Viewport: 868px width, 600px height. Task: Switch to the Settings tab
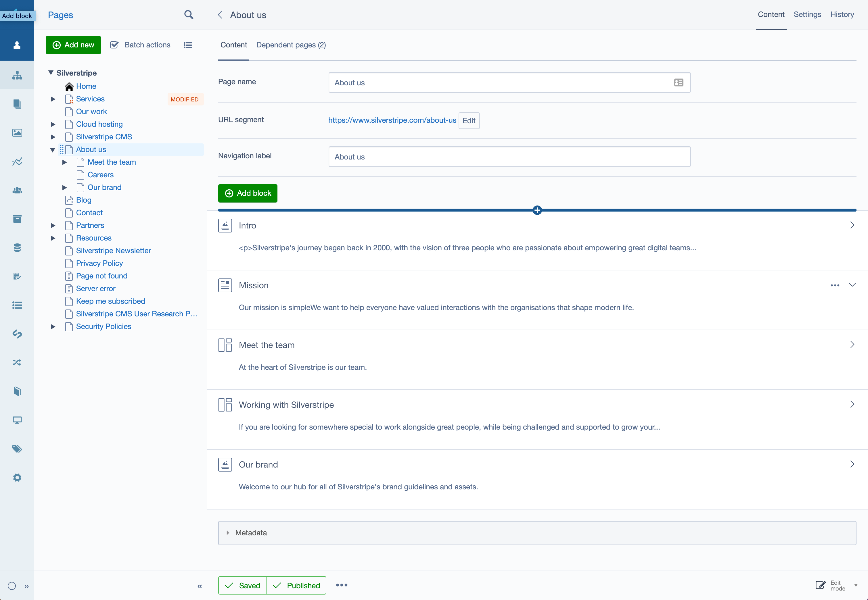point(807,14)
